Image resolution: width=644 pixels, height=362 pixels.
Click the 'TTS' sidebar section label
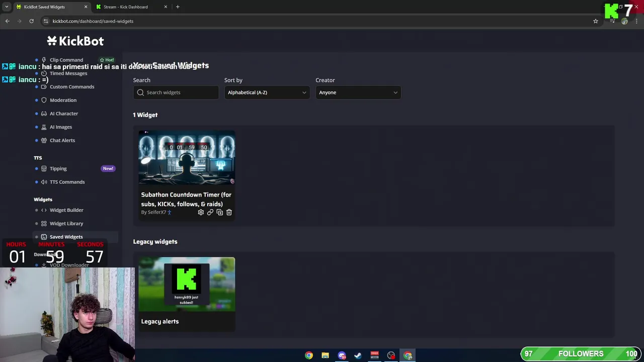click(38, 158)
